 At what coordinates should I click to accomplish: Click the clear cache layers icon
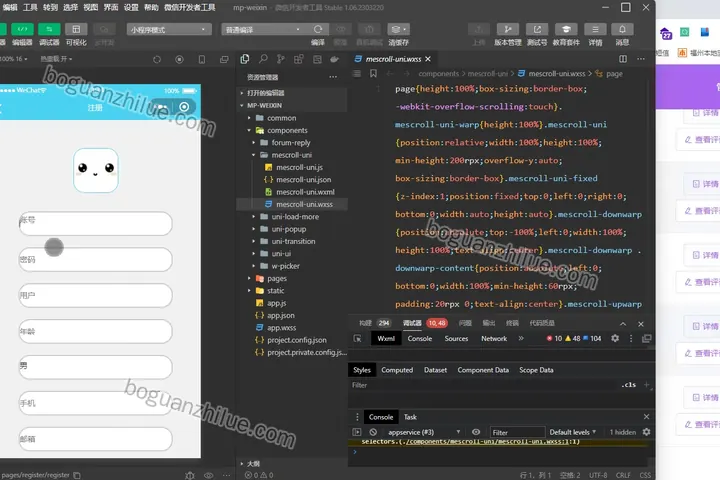tap(398, 29)
